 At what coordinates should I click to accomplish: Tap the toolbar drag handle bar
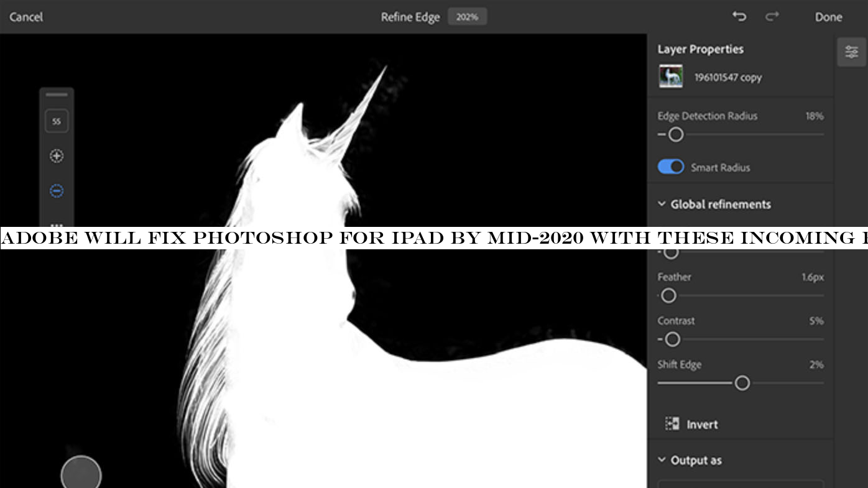(x=57, y=95)
